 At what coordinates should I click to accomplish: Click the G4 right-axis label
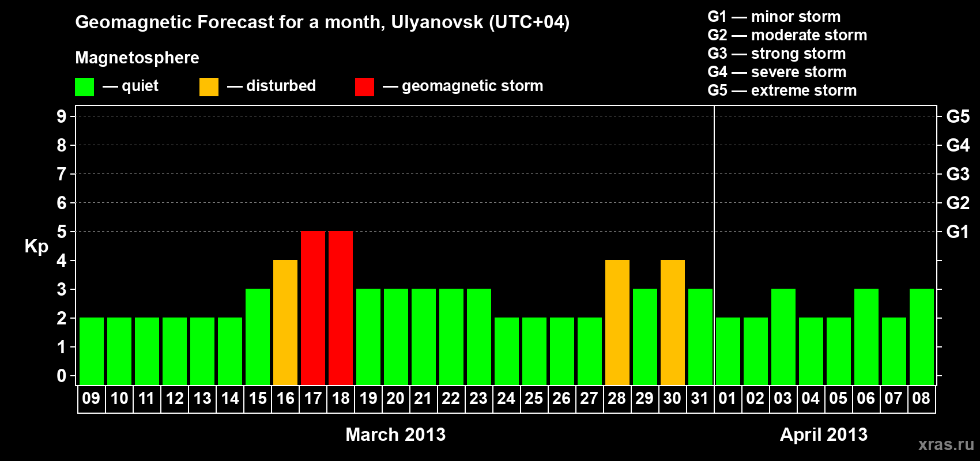click(958, 145)
